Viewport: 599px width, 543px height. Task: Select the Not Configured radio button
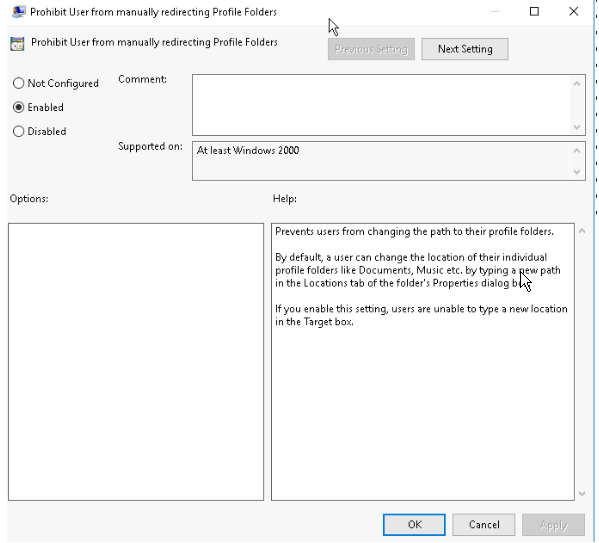(x=18, y=83)
